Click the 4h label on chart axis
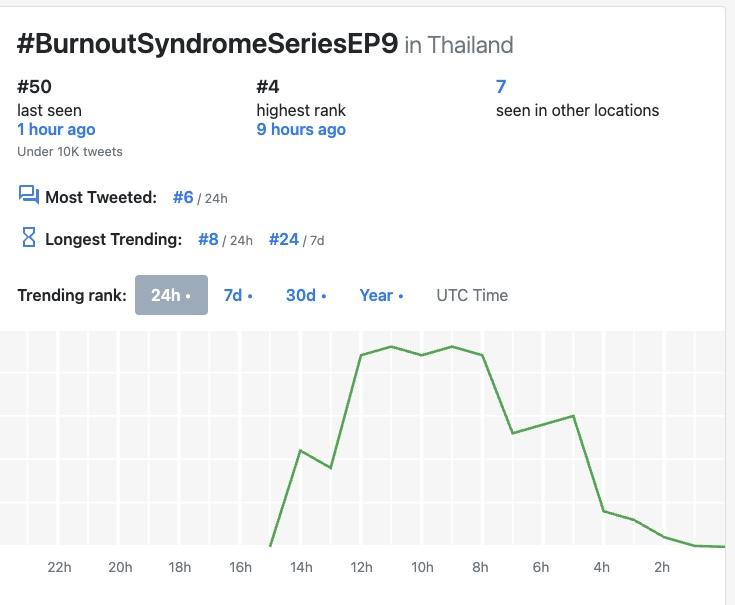The height and width of the screenshot is (605, 735). click(601, 567)
